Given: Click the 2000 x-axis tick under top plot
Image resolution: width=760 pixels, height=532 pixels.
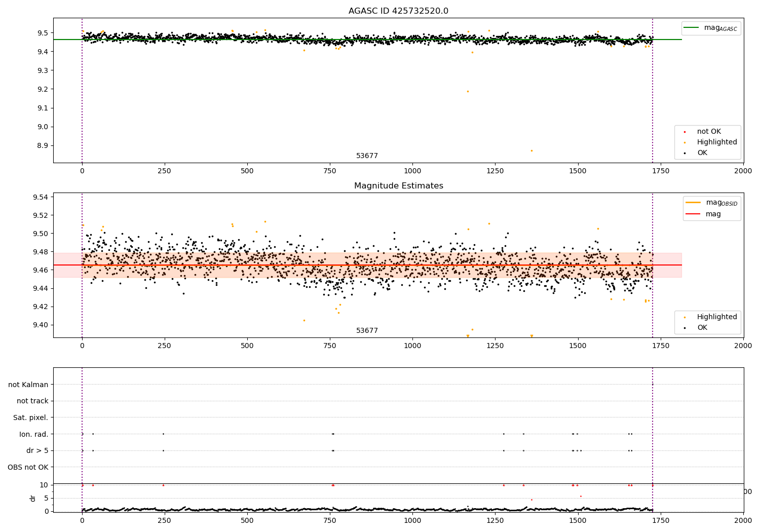Looking at the screenshot, I should pos(743,171).
